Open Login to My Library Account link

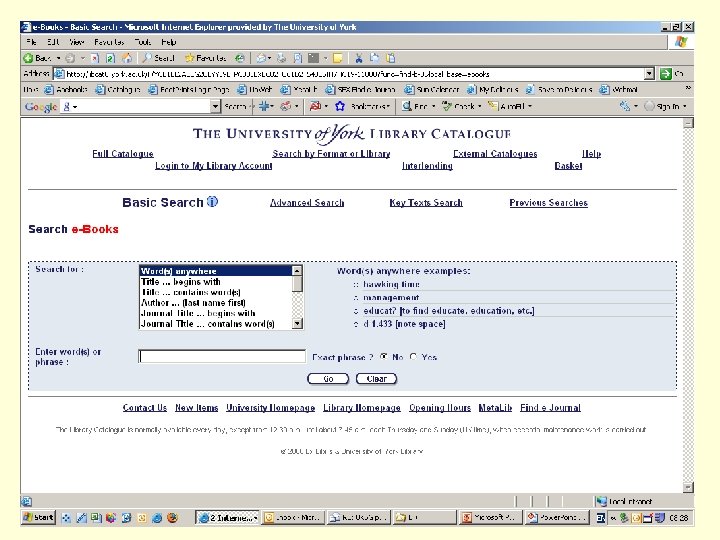214,165
